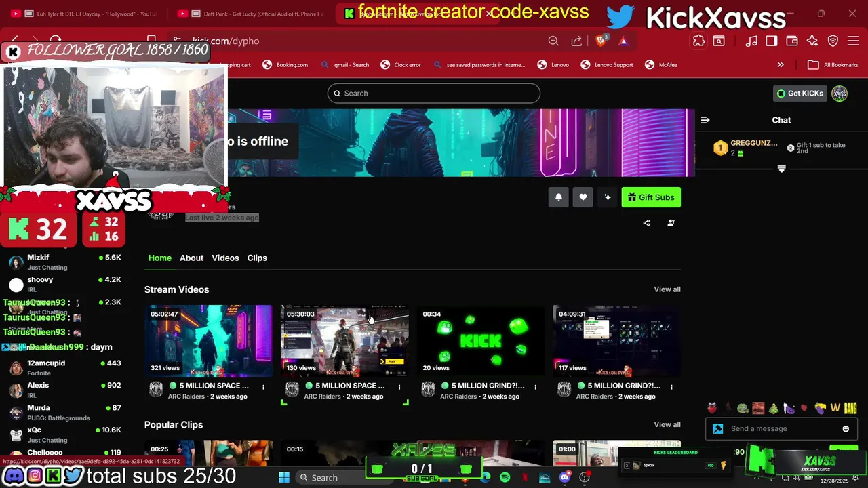The image size is (868, 488).
Task: Open Microsoft Edge from the taskbar
Action: [x=486, y=477]
